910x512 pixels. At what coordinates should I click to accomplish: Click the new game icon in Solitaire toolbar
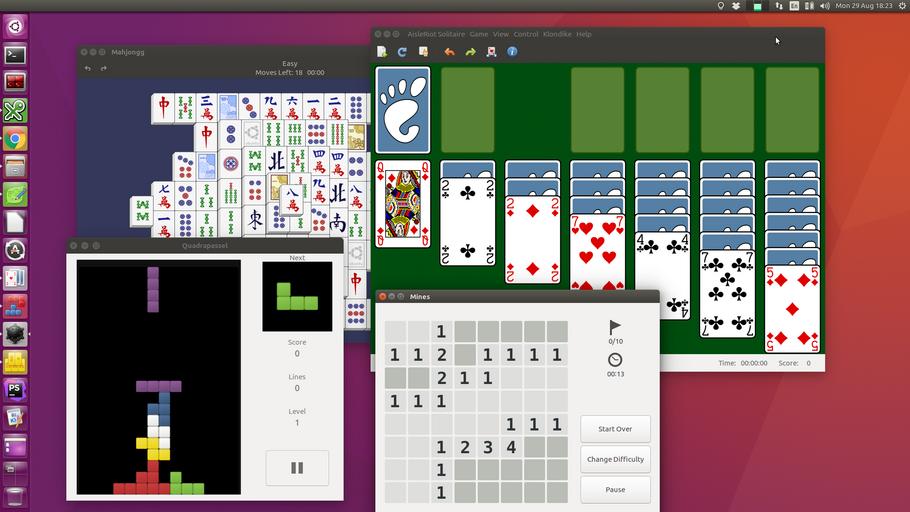[382, 52]
